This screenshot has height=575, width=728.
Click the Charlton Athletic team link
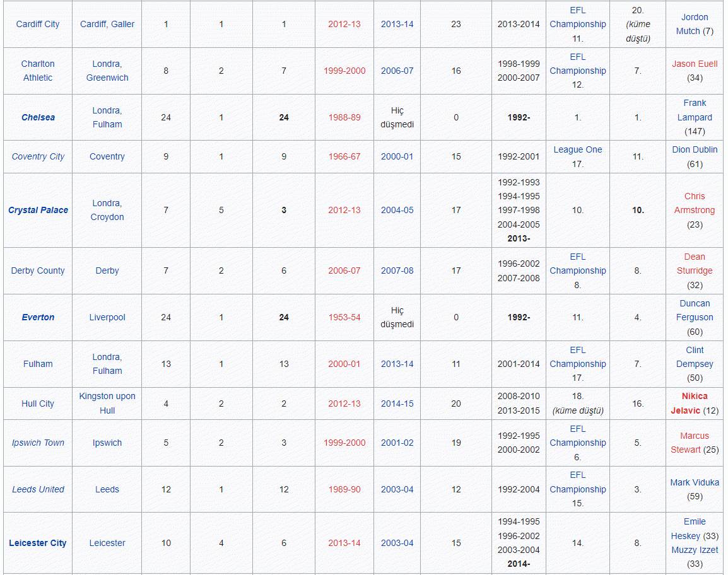click(x=38, y=71)
